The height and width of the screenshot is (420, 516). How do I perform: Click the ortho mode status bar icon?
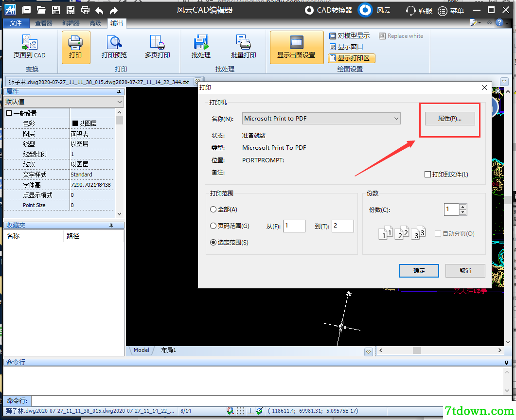pos(250,411)
